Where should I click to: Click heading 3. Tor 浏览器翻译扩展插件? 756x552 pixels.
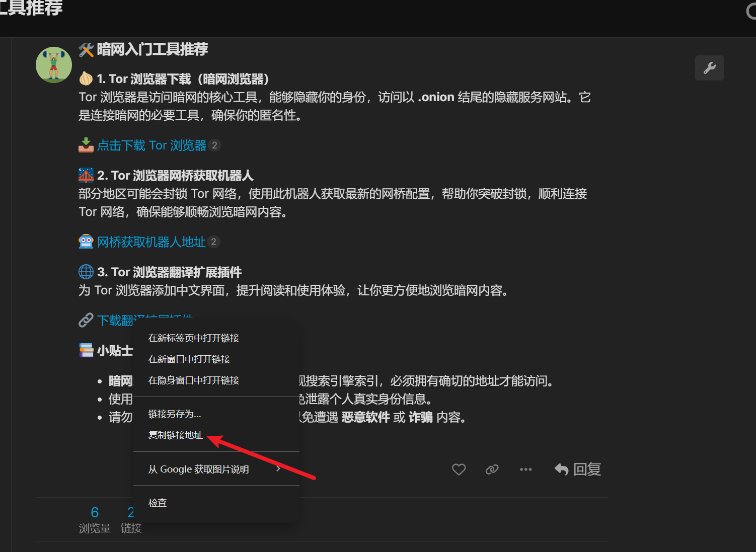(169, 272)
